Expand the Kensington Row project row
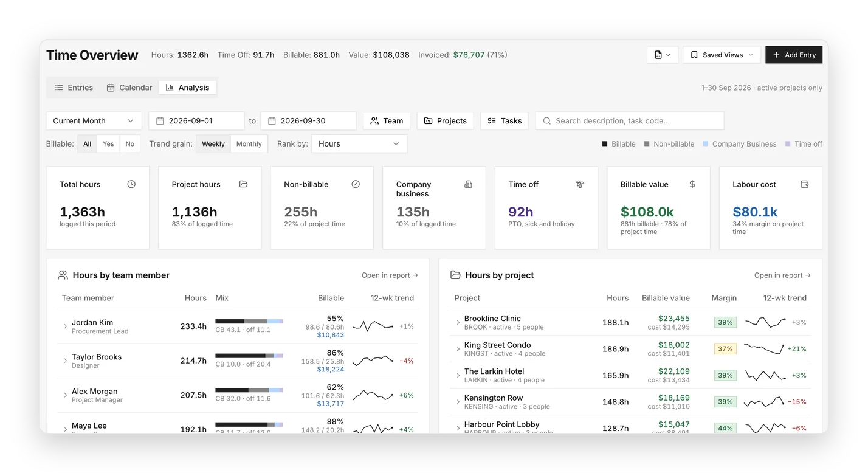The image size is (868, 473). coord(458,402)
